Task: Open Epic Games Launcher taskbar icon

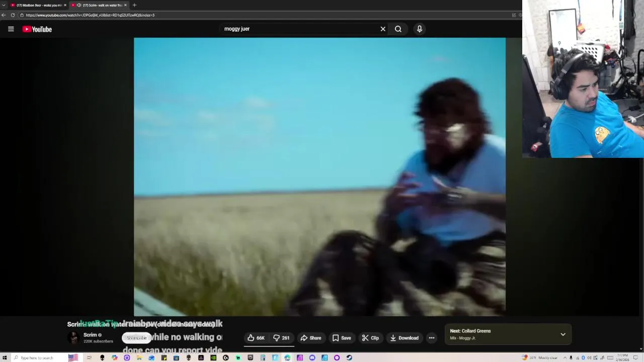Action: point(250,357)
